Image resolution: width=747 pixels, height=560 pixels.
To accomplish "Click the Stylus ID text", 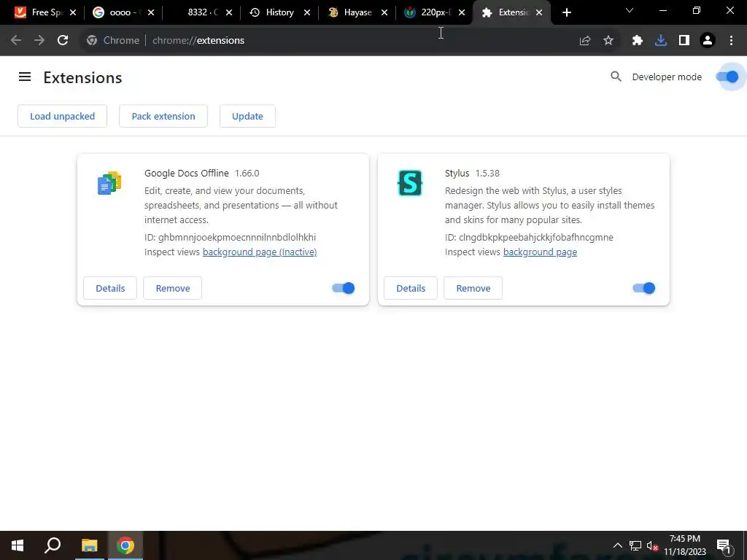I will click(x=529, y=237).
